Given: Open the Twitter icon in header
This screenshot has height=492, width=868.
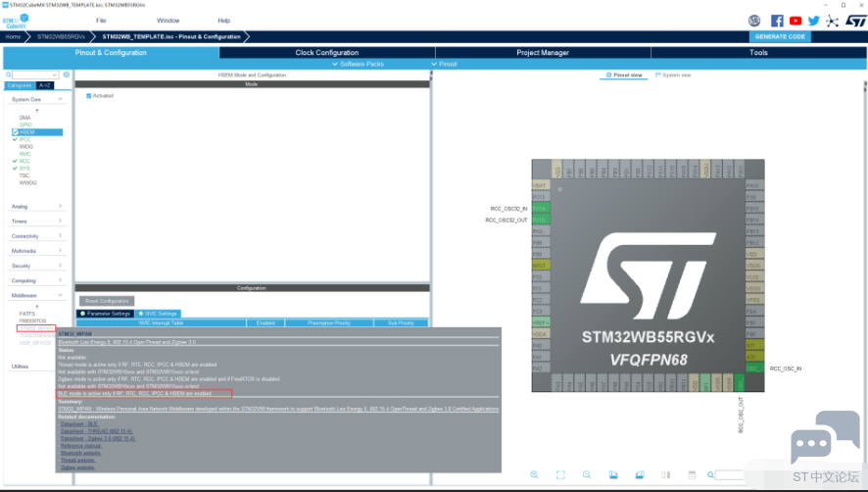Looking at the screenshot, I should tap(813, 21).
